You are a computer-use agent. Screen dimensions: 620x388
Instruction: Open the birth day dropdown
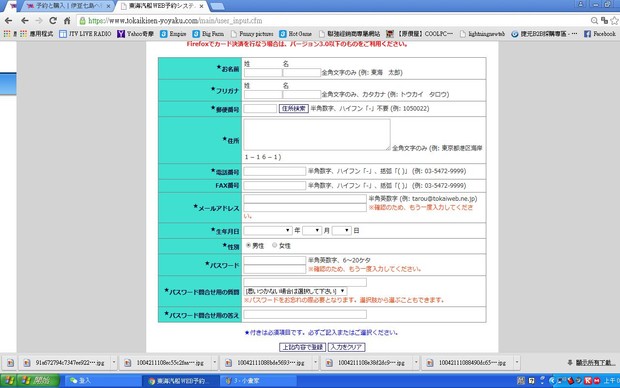342,230
